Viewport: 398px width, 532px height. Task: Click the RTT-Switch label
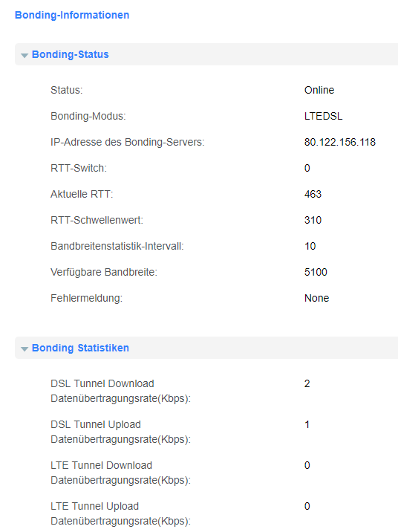click(79, 168)
